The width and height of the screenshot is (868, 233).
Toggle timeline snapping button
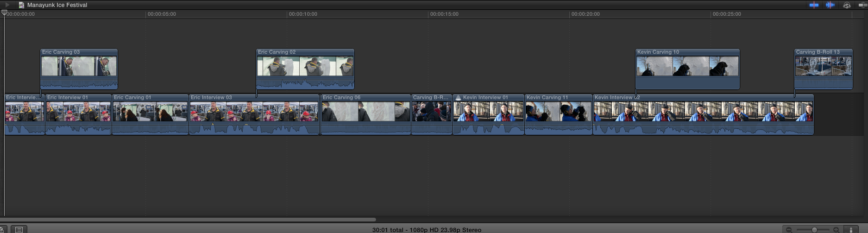862,5
